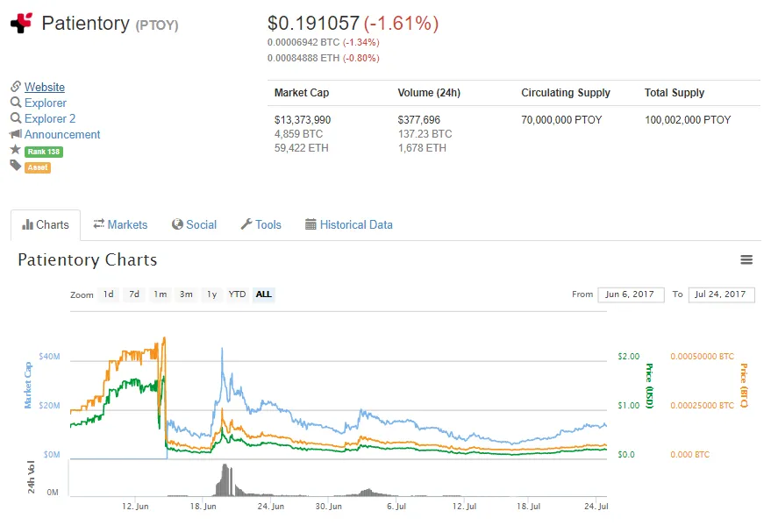Screen dimensions: 771x532
Task: Click the Circulating Supply column header
Action: [566, 93]
